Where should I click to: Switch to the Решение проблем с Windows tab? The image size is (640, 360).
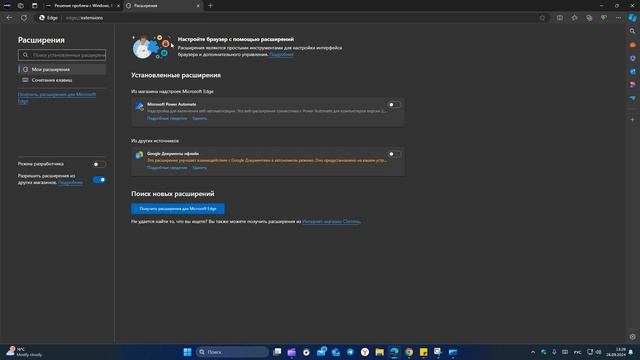click(x=82, y=6)
